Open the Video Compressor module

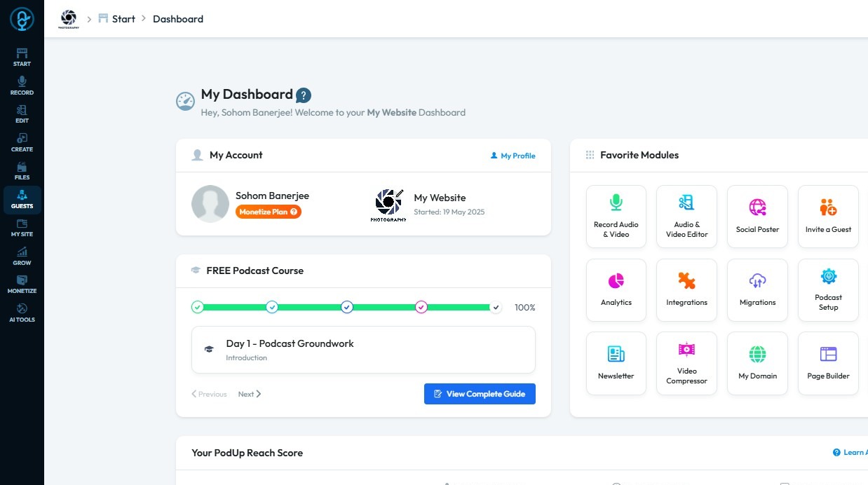pos(686,362)
